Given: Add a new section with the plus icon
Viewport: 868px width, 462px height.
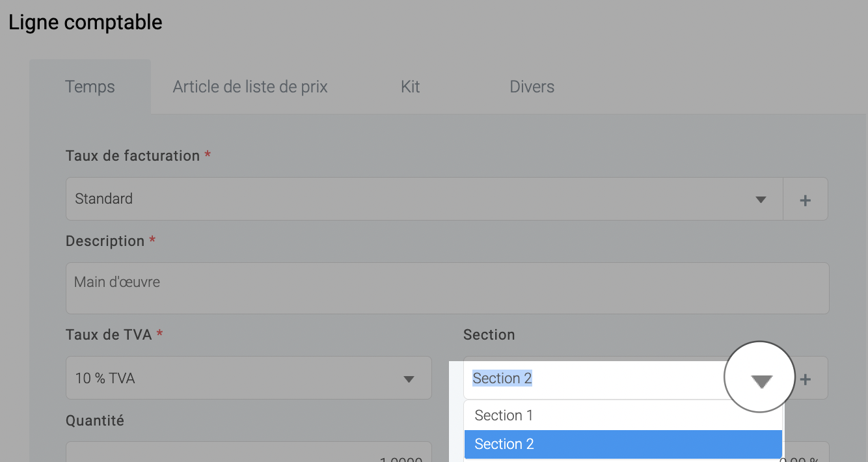Looking at the screenshot, I should click(x=806, y=379).
